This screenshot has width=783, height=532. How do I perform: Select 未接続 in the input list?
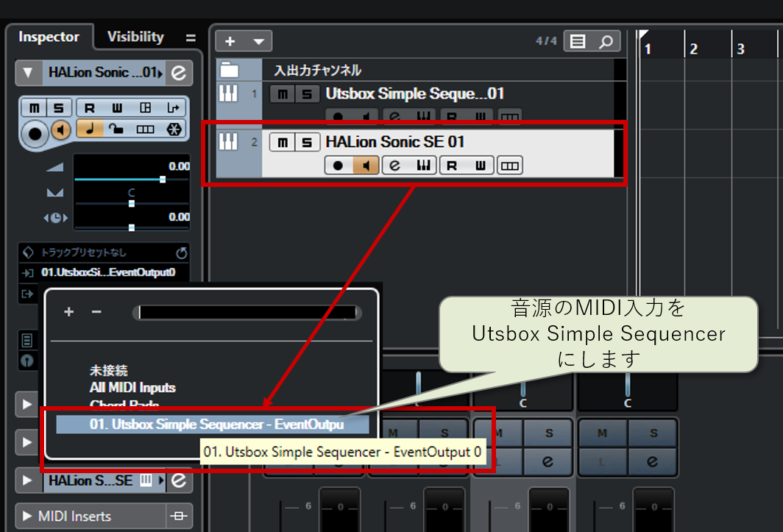click(108, 370)
